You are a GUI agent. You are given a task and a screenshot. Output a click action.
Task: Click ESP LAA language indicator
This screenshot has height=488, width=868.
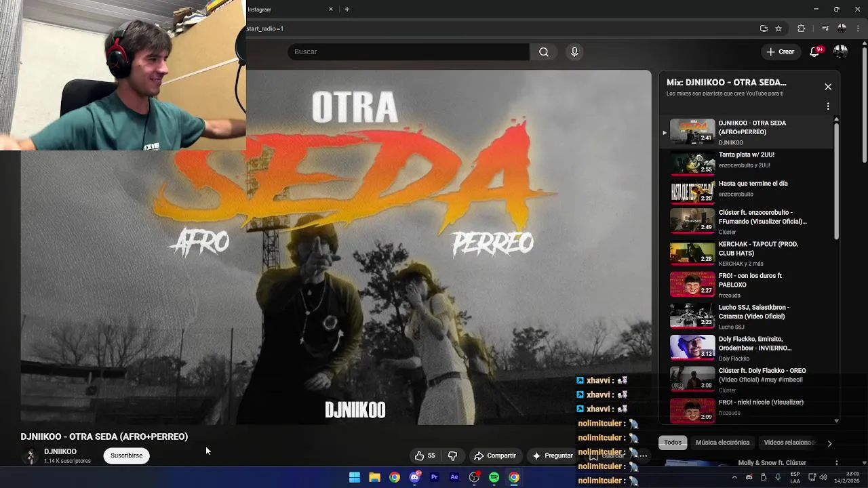(x=795, y=477)
